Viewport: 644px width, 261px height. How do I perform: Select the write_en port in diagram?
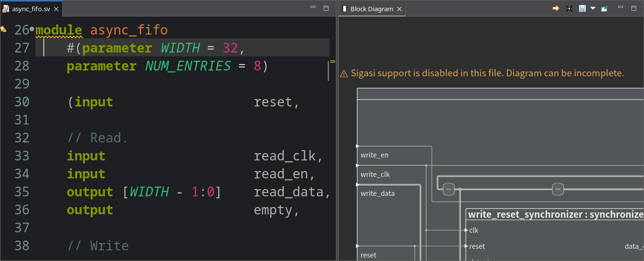pyautogui.click(x=374, y=156)
